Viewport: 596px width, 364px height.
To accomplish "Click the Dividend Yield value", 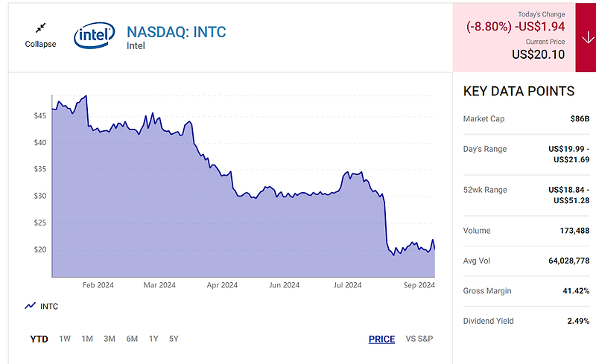I will tap(578, 321).
